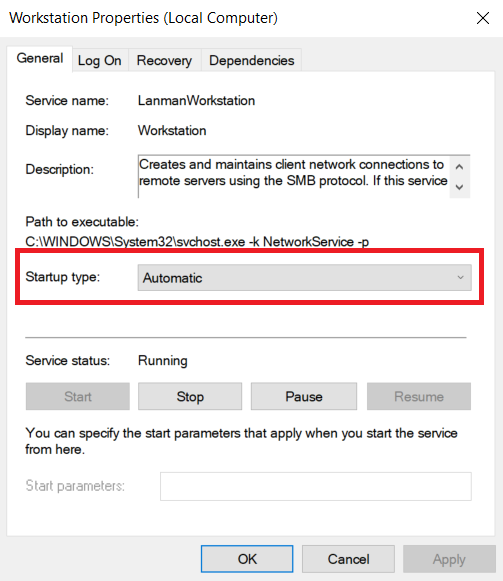
Task: Click the Startup type chevron arrow
Action: [460, 278]
